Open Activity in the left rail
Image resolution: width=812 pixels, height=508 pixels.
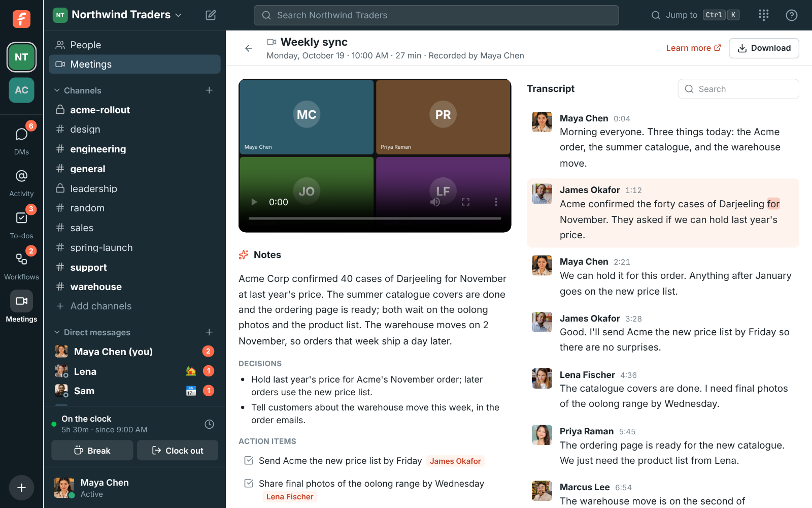[21, 181]
